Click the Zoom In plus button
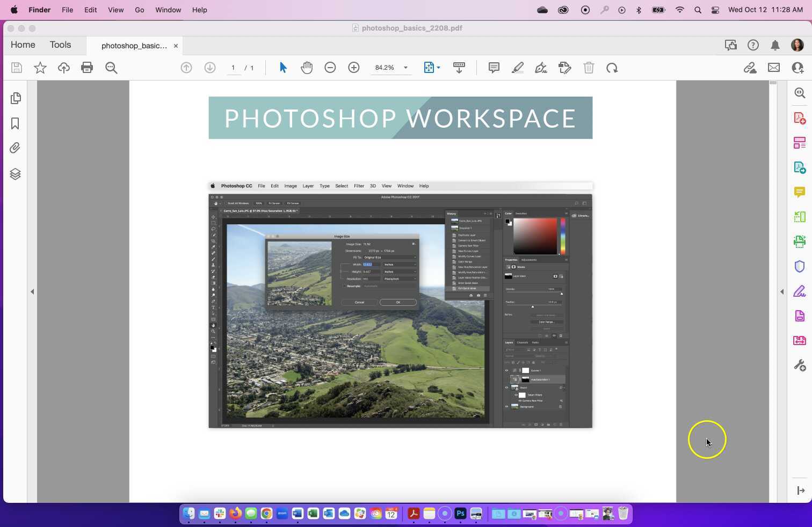This screenshot has height=527, width=812. (353, 68)
